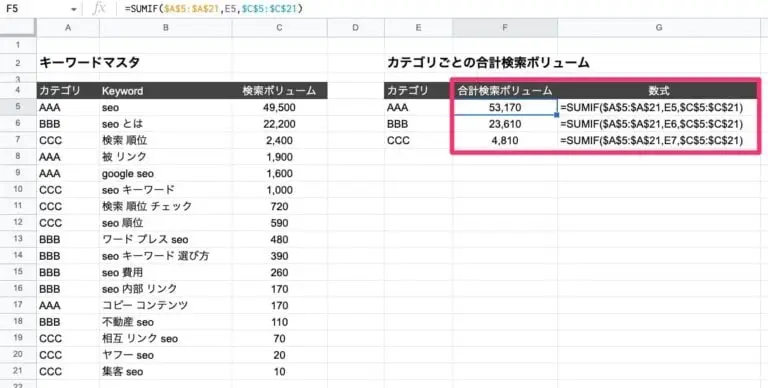Select row 13 header
The image size is (768, 388).
click(18, 239)
